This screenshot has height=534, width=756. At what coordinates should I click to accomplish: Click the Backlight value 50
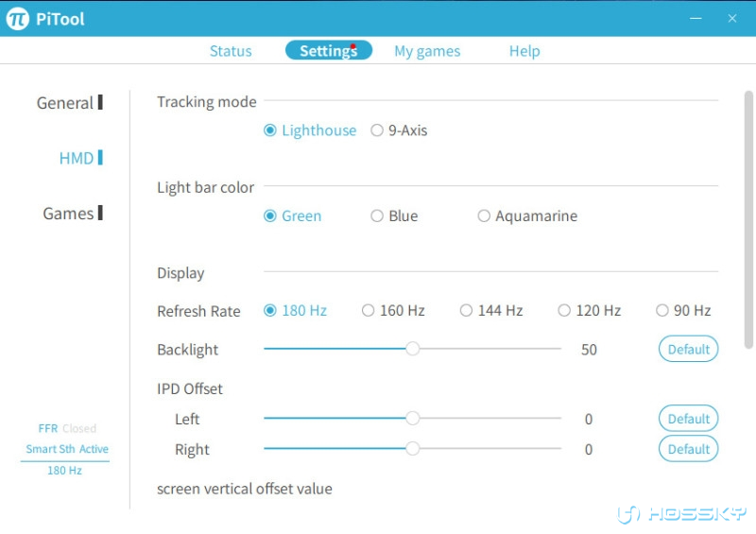[589, 350]
